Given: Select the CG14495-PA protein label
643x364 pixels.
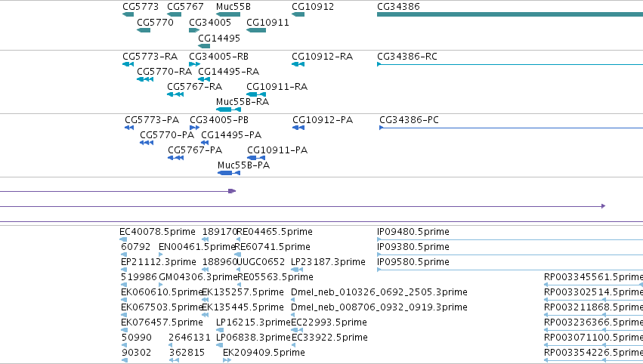Looking at the screenshot, I should pos(231,135).
